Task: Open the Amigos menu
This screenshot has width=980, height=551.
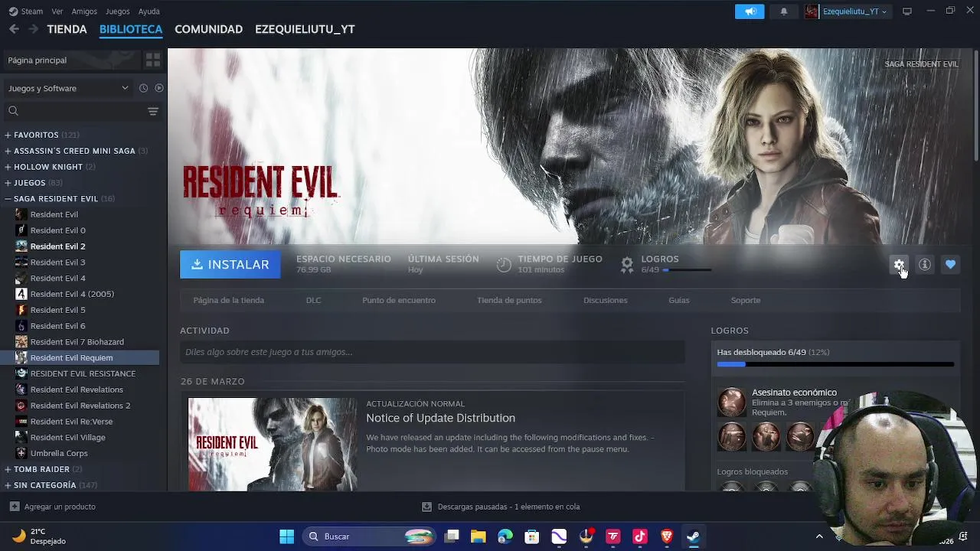Action: click(84, 11)
